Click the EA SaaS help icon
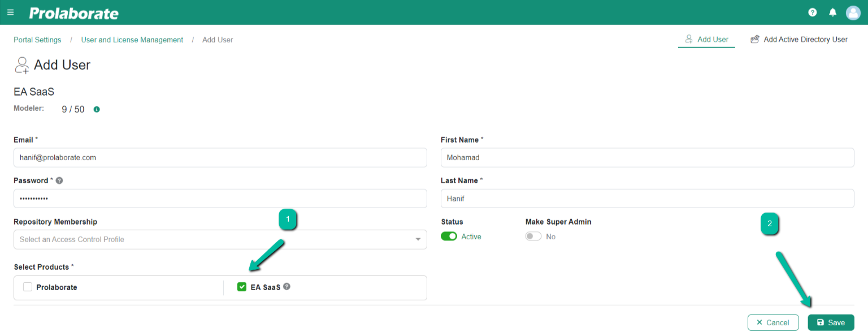This screenshot has width=868, height=336. click(287, 286)
